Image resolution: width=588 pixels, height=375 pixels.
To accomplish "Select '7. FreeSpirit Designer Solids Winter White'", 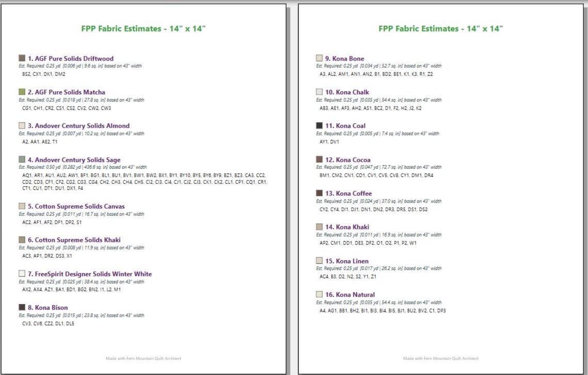I will tap(90, 274).
